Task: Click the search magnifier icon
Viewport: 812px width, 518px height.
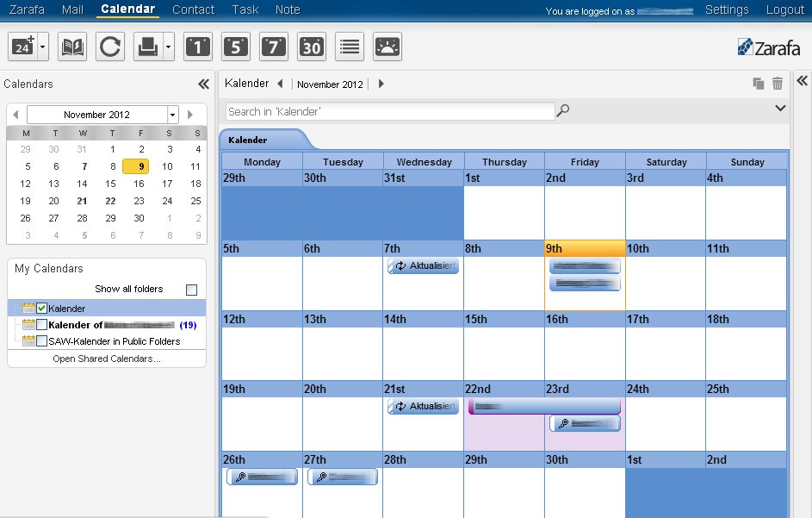Action: click(563, 110)
